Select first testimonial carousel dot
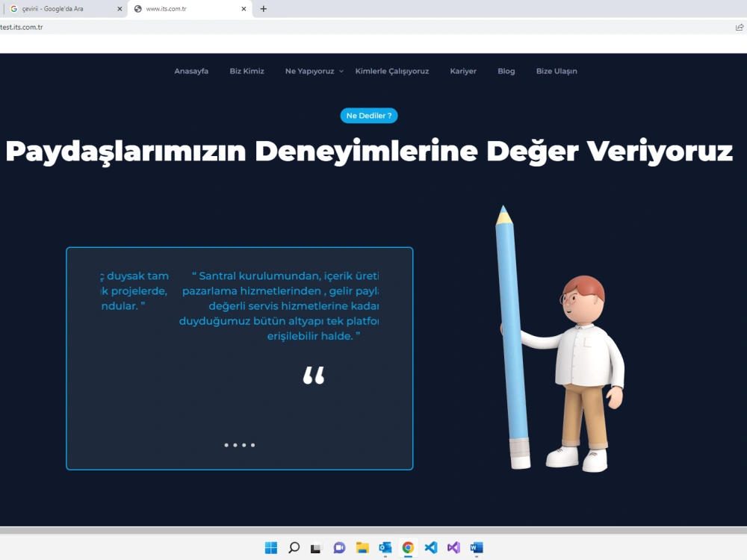 [x=226, y=445]
